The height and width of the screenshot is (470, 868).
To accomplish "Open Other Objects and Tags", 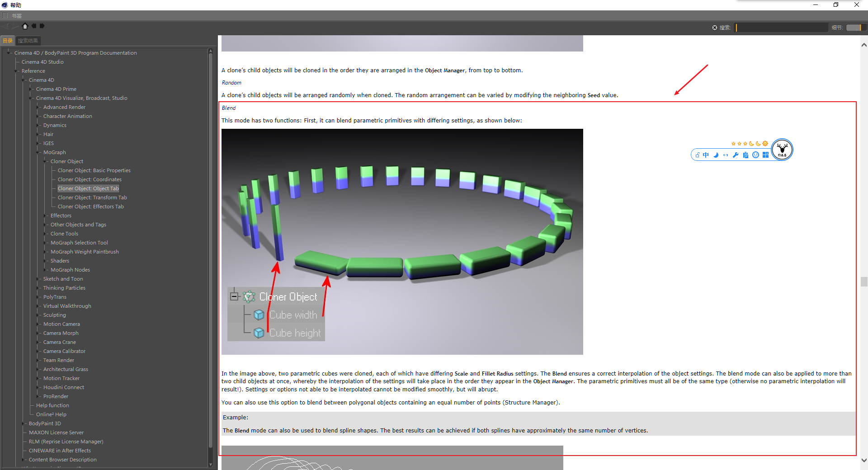I will tap(78, 225).
